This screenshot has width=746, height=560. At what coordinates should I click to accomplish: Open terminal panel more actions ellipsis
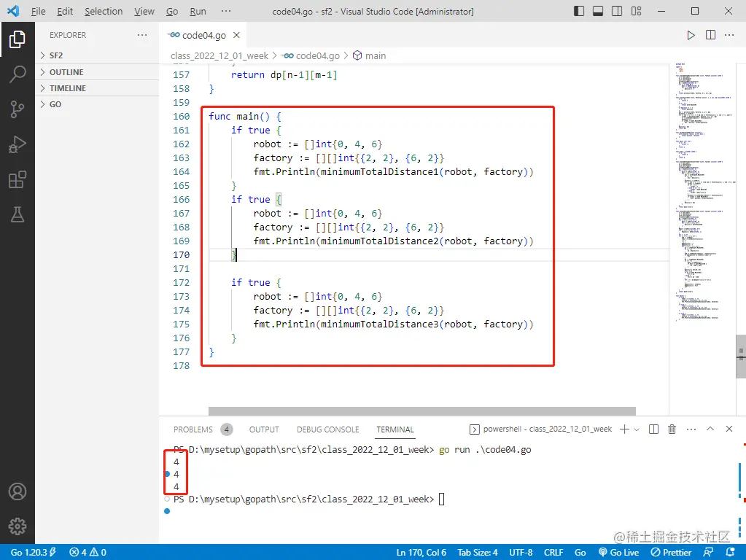tap(691, 429)
